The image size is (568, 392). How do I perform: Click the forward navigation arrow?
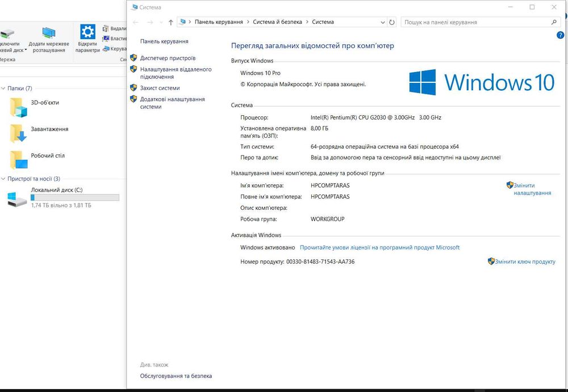(149, 23)
